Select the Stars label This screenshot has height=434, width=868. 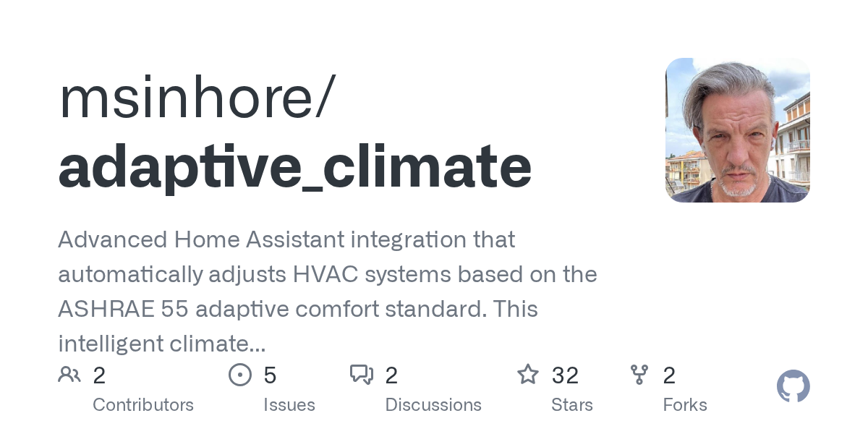click(572, 405)
